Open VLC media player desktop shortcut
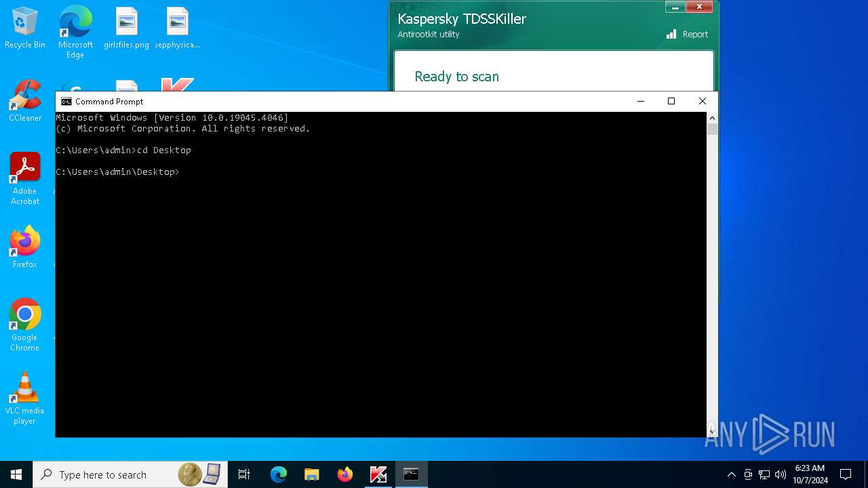Viewport: 868px width, 488px height. tap(25, 399)
